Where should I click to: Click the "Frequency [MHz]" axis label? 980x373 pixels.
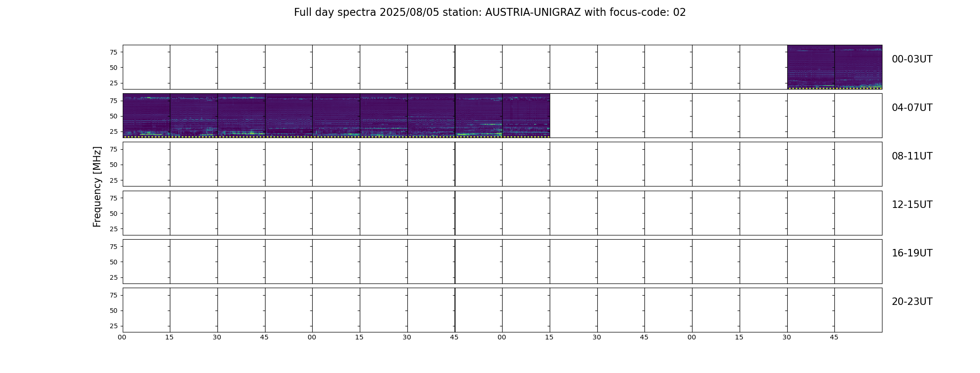tap(97, 187)
